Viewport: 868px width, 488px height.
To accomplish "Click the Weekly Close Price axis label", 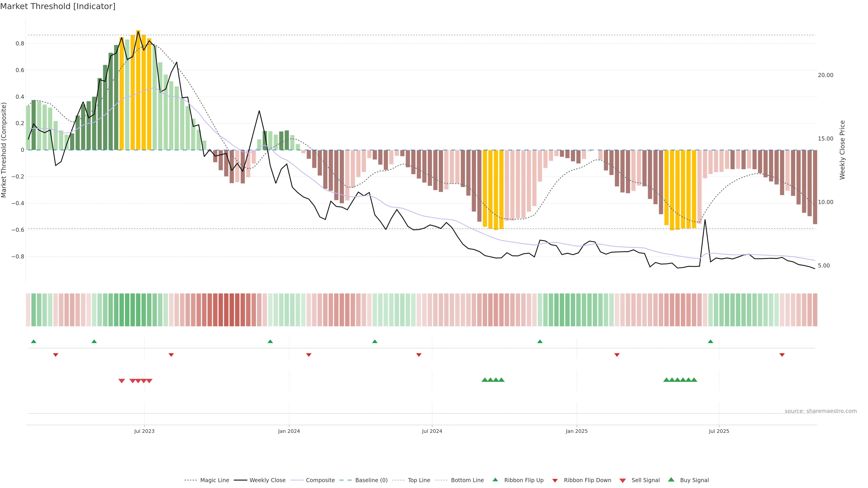I will (x=842, y=150).
